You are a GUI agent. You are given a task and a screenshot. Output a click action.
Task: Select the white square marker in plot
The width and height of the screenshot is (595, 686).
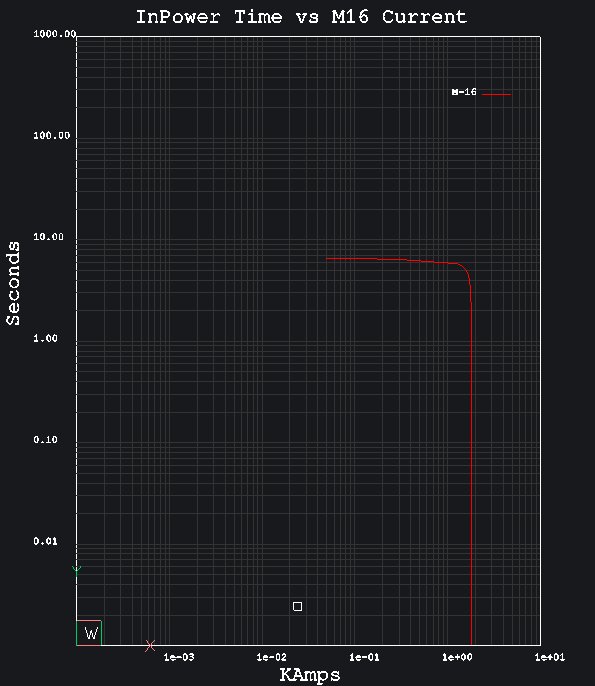[x=298, y=606]
